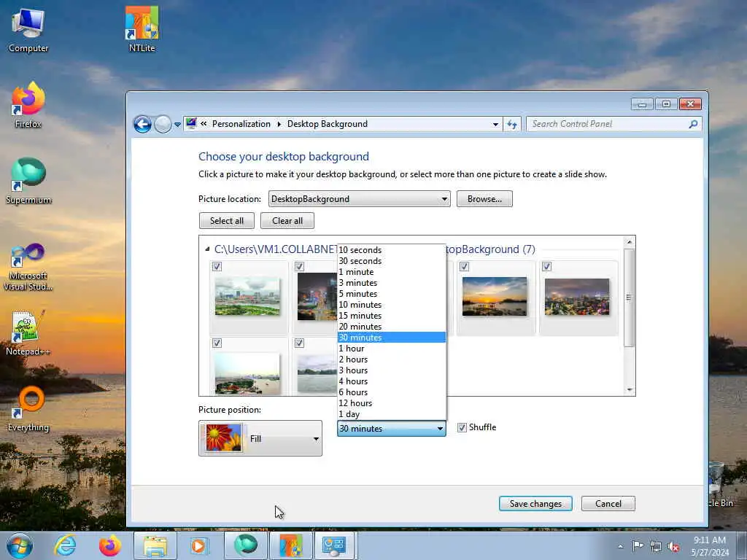Click the Cancel button
747x560 pixels.
click(x=608, y=503)
